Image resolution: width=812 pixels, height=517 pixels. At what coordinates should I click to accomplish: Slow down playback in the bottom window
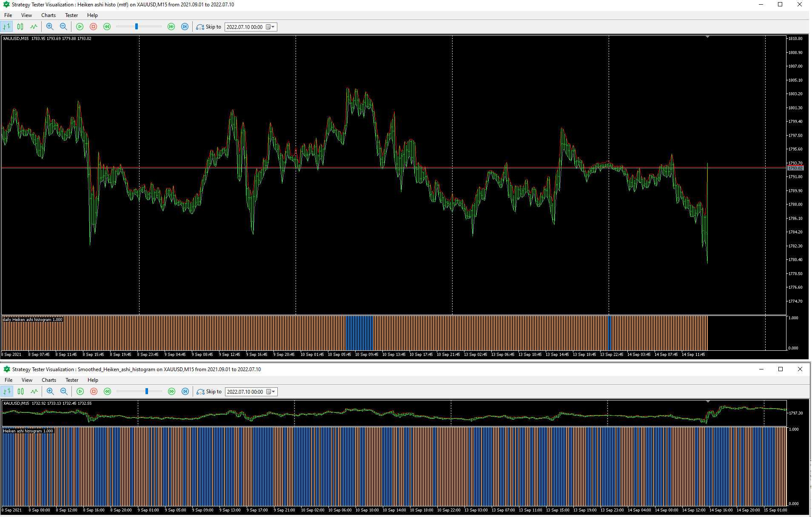click(108, 392)
